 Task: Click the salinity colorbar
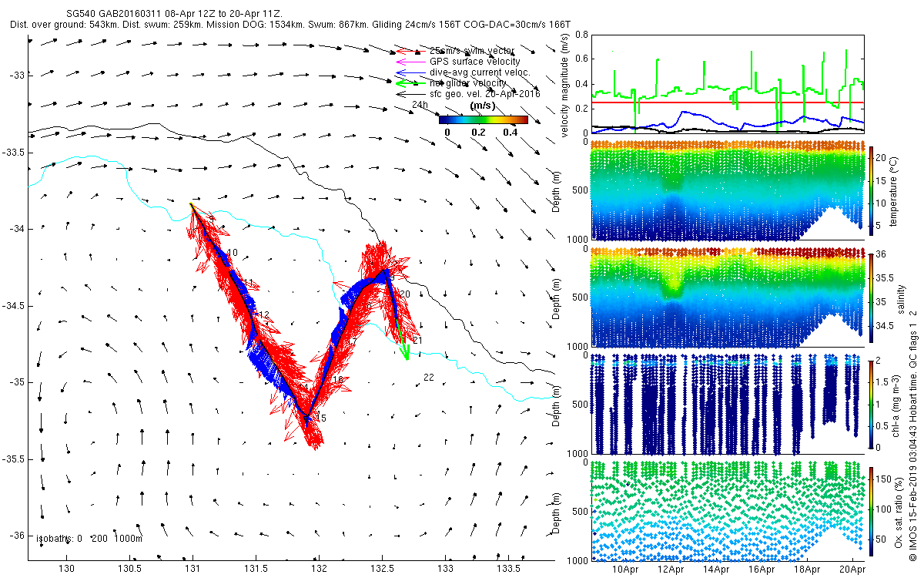[871, 298]
